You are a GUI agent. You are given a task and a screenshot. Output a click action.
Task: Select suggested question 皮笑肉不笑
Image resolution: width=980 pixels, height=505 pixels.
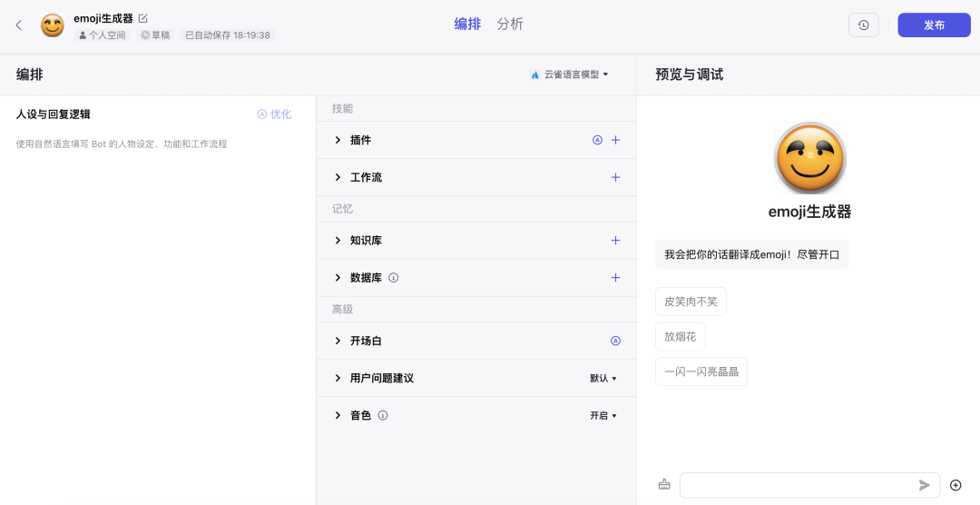point(691,302)
